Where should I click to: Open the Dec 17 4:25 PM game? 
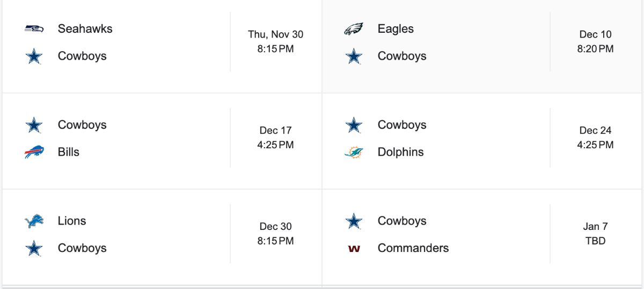[275, 138]
